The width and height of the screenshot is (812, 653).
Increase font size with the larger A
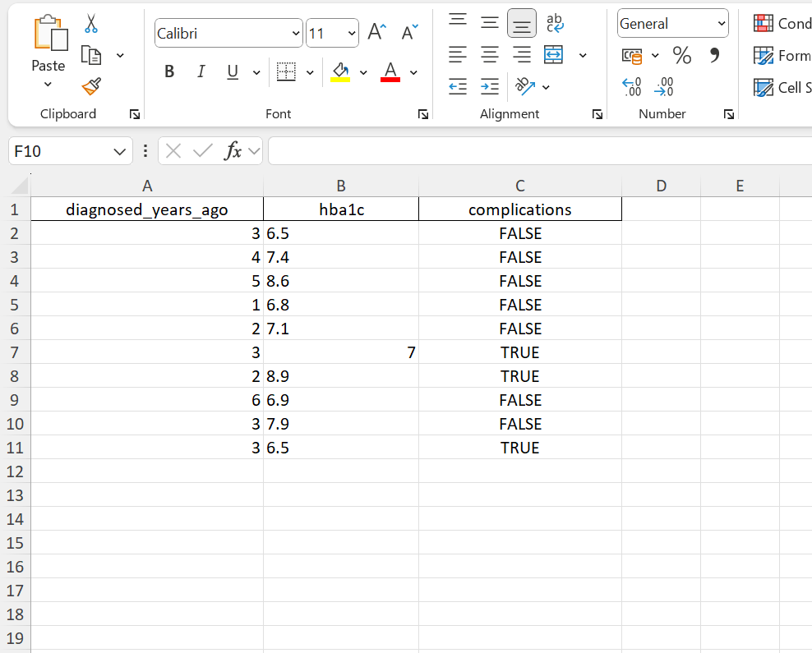(376, 32)
